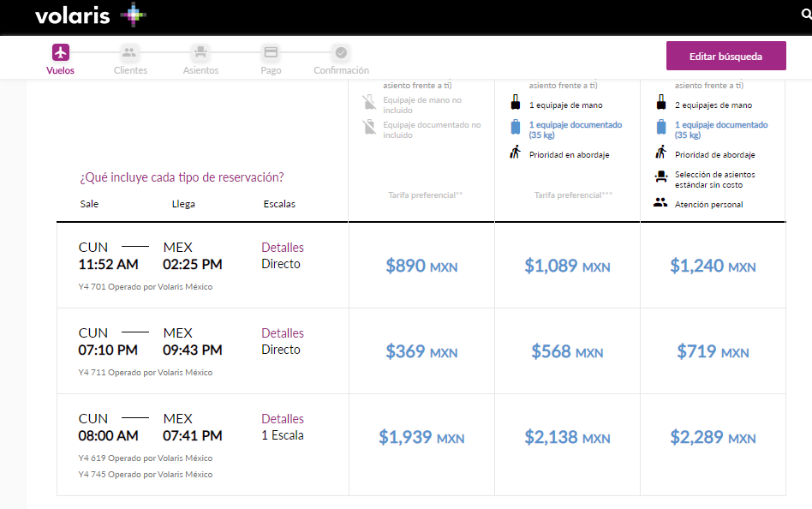Select the $369 MXN cheapest fare
The height and width of the screenshot is (509, 812).
pos(421,351)
